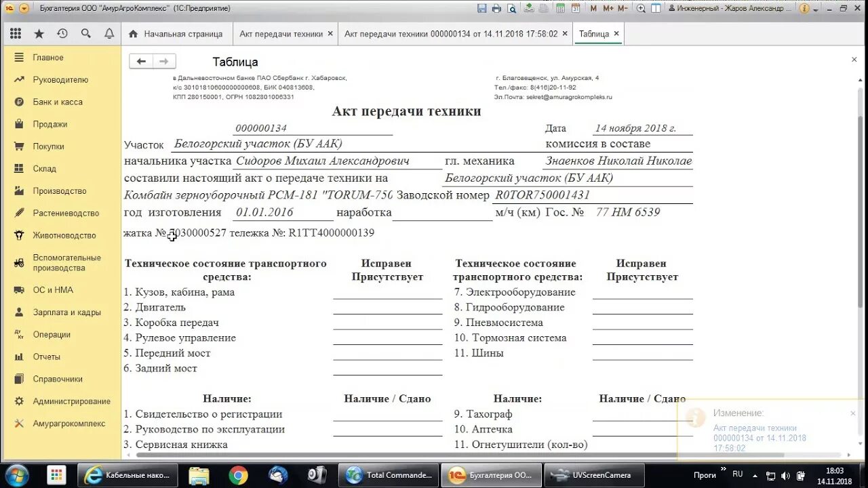The height and width of the screenshot is (488, 868).
Task: Open the sections grid menu icon
Action: [16, 34]
